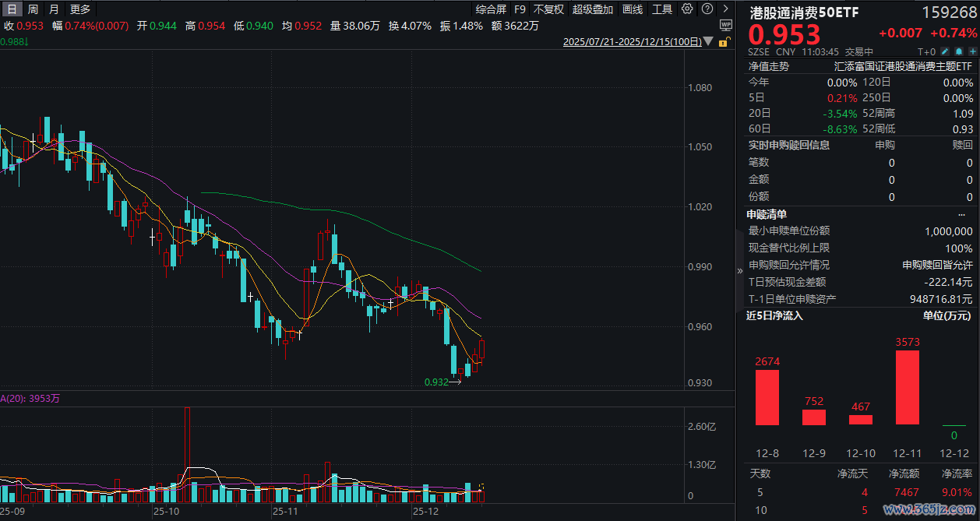The image size is (980, 521).
Task: Click the pencil note icon beside T+0
Action: click(x=945, y=51)
